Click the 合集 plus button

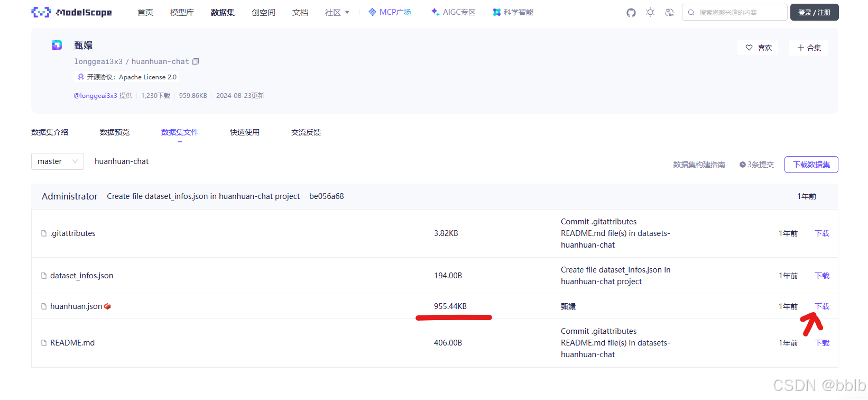[x=808, y=48]
